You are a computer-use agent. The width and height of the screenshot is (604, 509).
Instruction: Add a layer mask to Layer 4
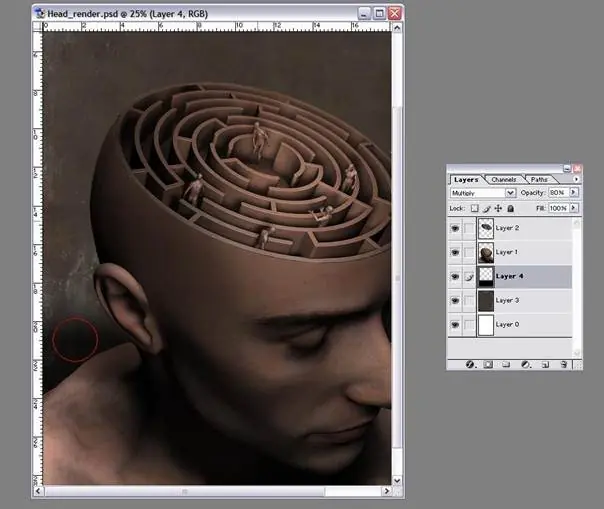pos(488,365)
